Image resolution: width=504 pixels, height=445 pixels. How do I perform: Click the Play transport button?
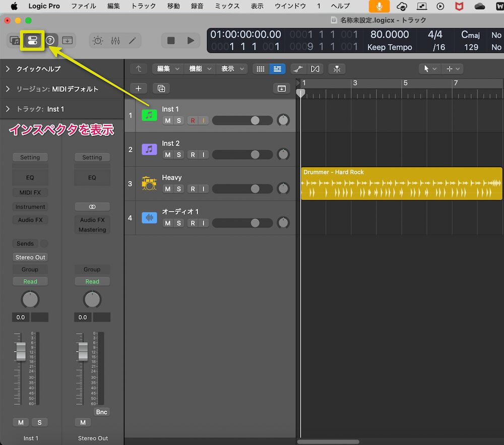tap(191, 40)
